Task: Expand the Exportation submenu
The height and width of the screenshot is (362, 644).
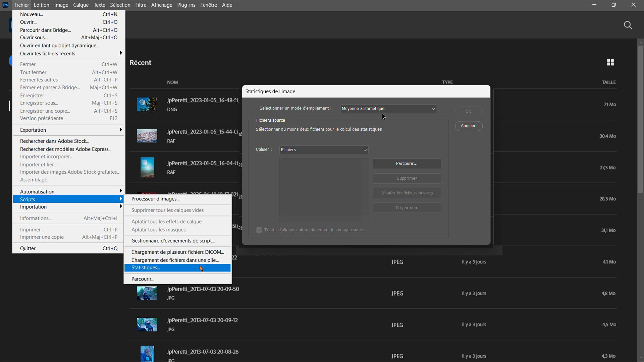Action: coord(69,130)
